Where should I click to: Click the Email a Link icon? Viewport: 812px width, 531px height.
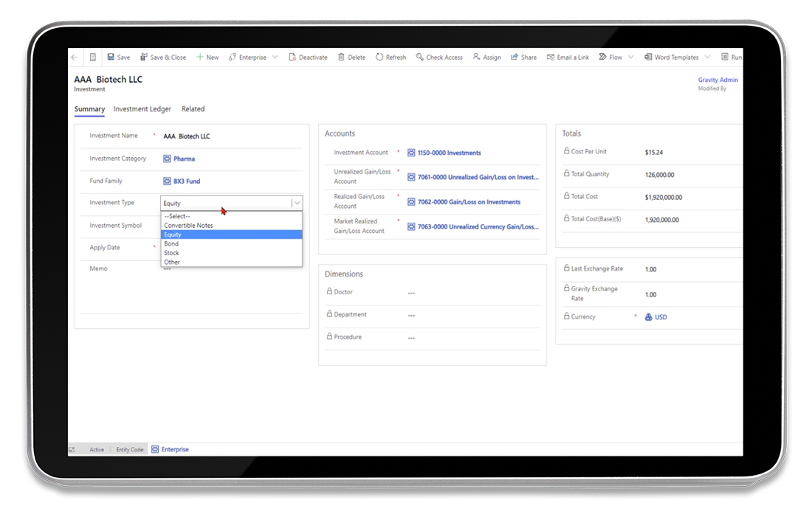point(551,57)
